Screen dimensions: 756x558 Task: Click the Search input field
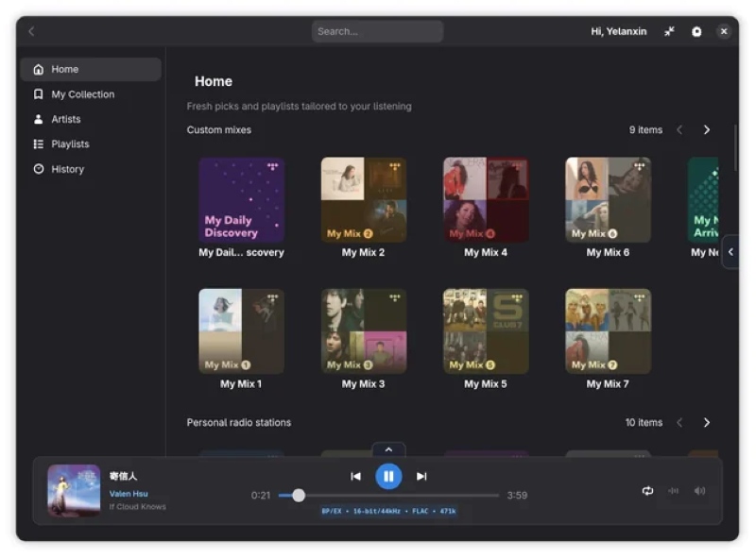(377, 30)
